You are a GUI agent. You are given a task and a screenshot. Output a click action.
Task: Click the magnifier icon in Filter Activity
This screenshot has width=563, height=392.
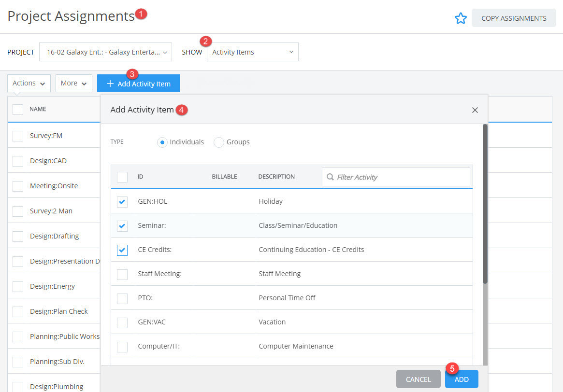pos(330,177)
